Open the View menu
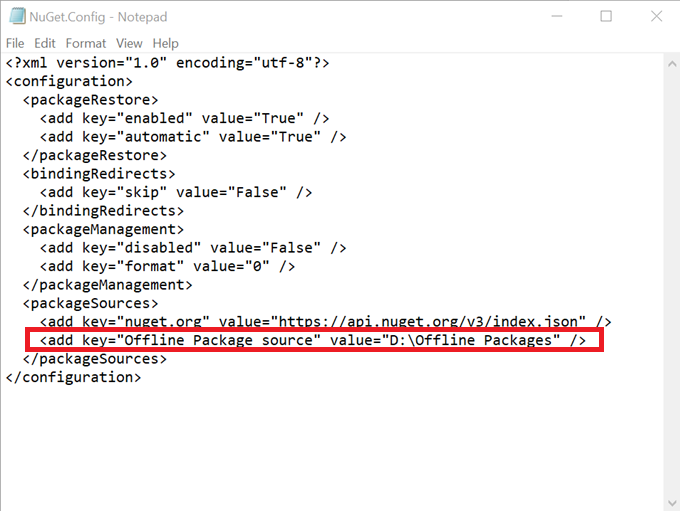The image size is (680, 511). point(129,43)
